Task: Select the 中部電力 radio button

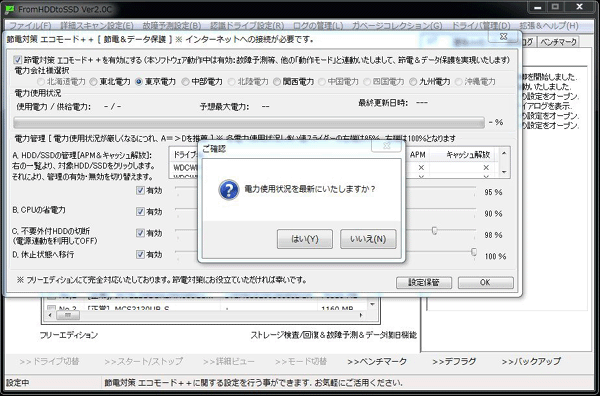Action: (x=185, y=81)
